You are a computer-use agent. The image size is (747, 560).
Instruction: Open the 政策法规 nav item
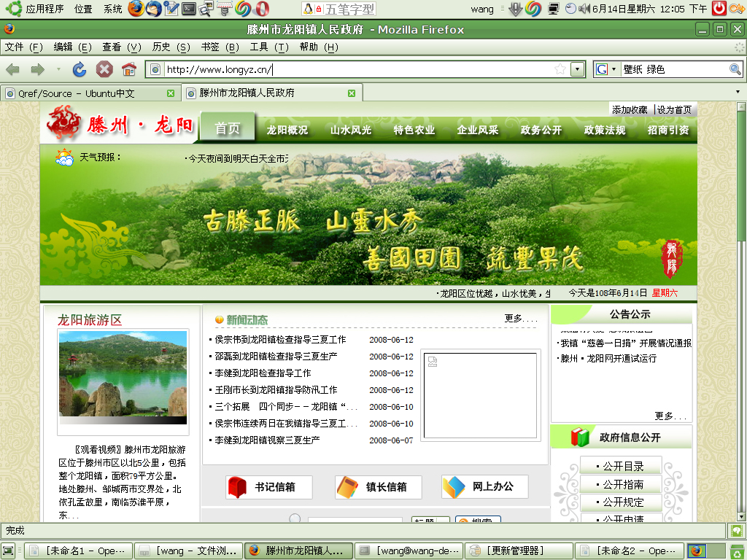point(605,130)
